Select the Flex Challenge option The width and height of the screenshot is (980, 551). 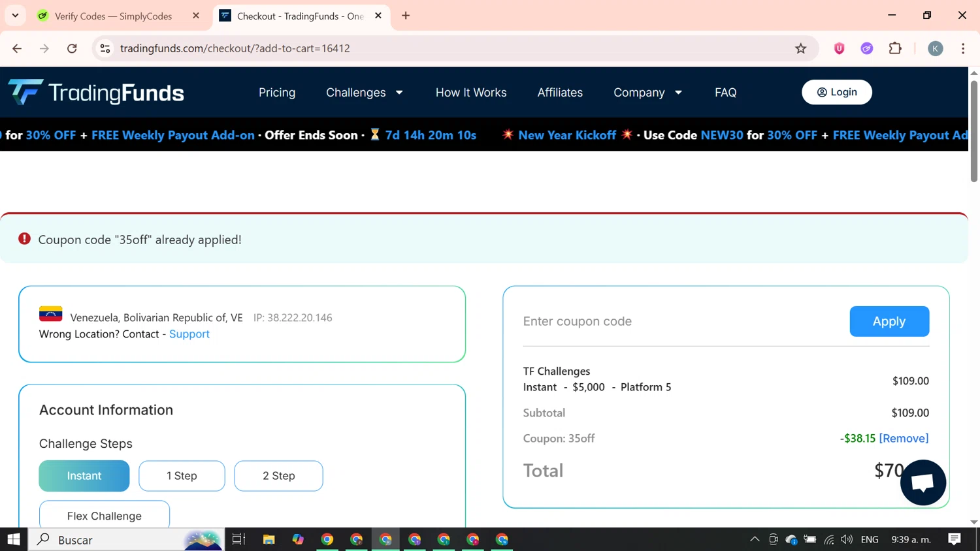click(105, 516)
